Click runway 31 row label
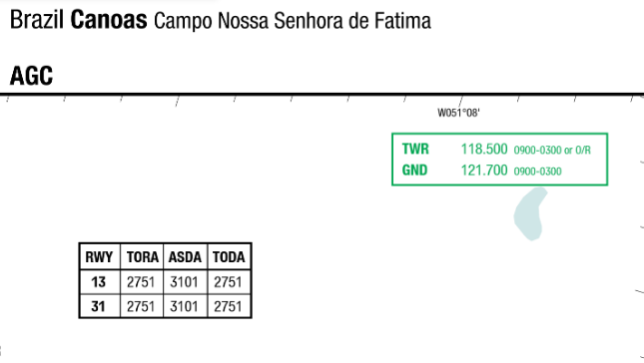The height and width of the screenshot is (363, 644). click(98, 306)
